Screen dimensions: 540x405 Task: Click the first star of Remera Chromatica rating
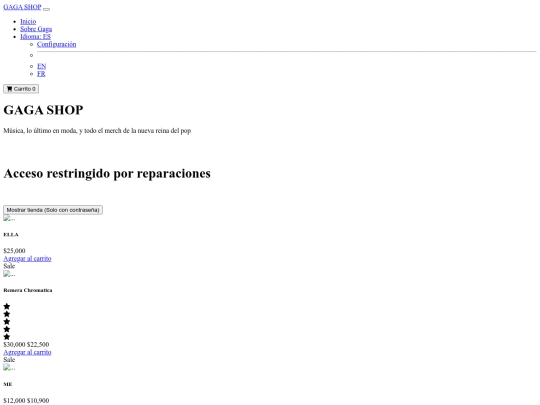(7, 306)
